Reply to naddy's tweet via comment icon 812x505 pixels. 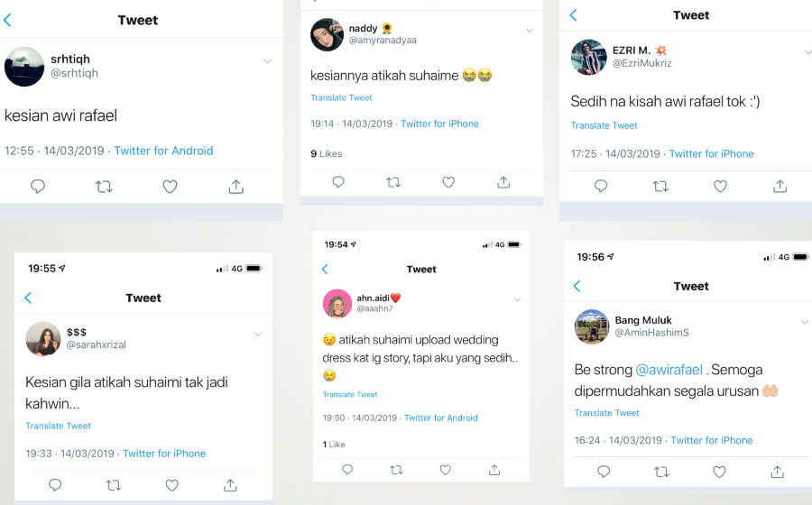coord(338,182)
